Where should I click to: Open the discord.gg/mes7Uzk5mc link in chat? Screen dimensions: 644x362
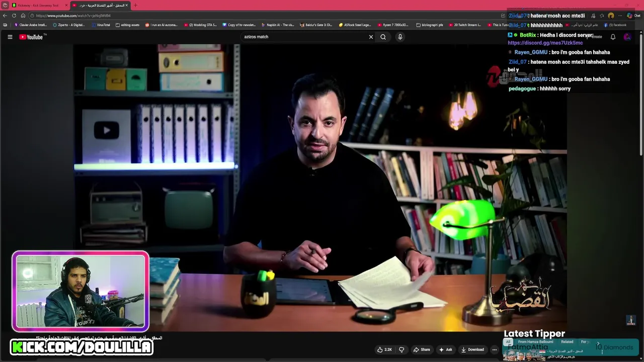[x=545, y=43]
